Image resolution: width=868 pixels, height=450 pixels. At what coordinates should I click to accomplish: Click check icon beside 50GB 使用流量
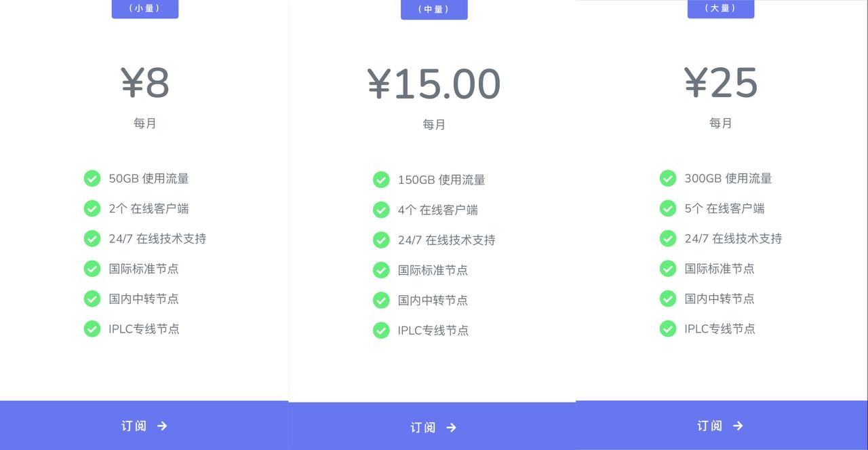pos(92,179)
